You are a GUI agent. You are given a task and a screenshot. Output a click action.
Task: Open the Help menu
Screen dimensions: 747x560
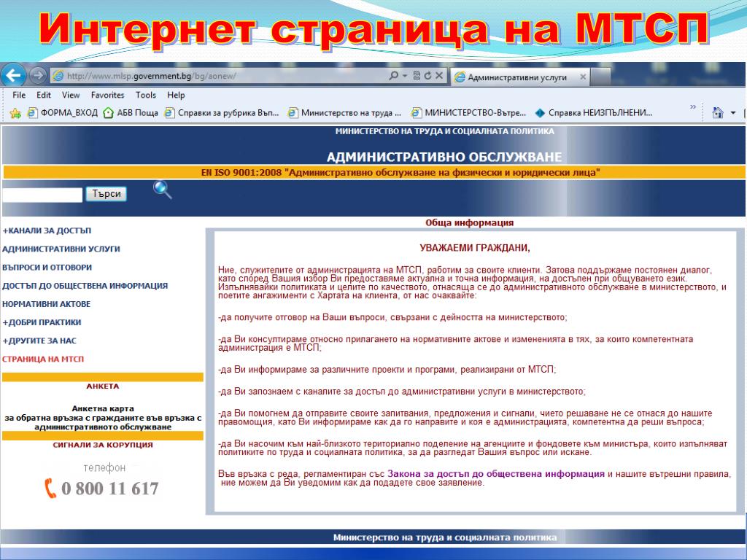coord(176,95)
